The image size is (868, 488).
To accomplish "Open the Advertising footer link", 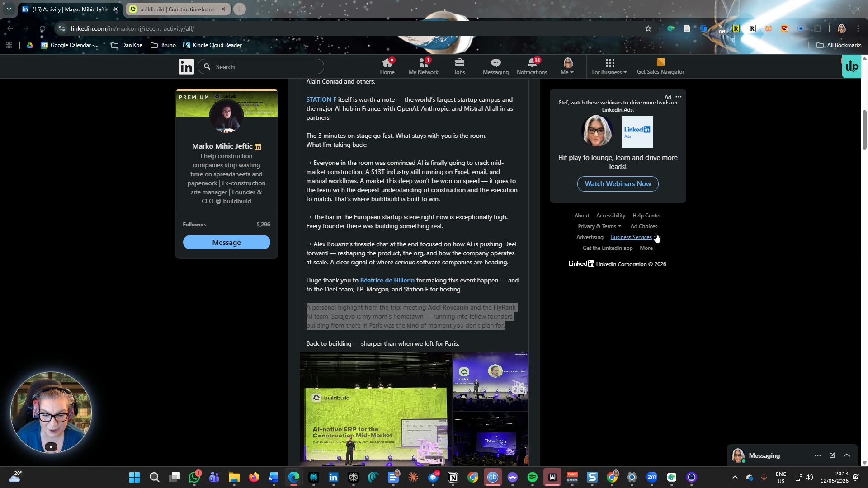I will point(590,237).
